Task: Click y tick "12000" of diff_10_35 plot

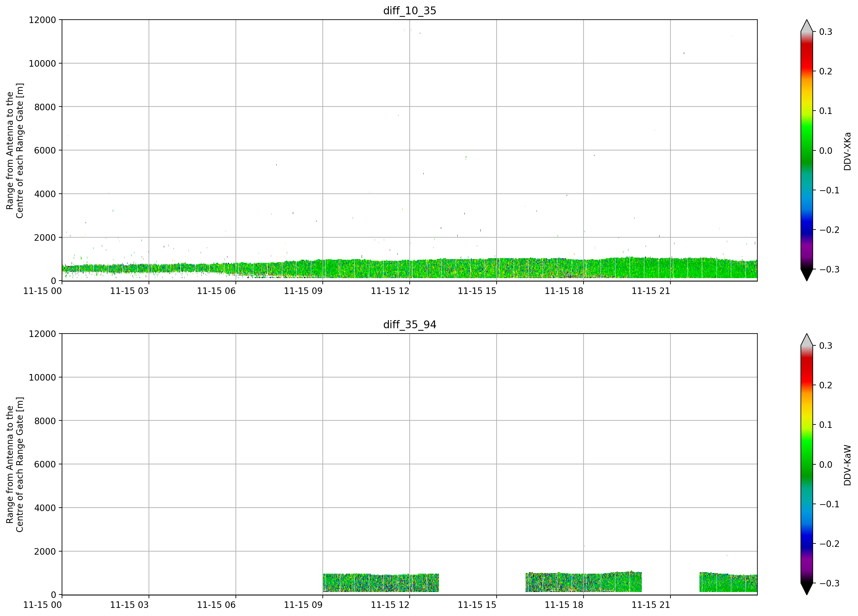Action: coord(42,20)
